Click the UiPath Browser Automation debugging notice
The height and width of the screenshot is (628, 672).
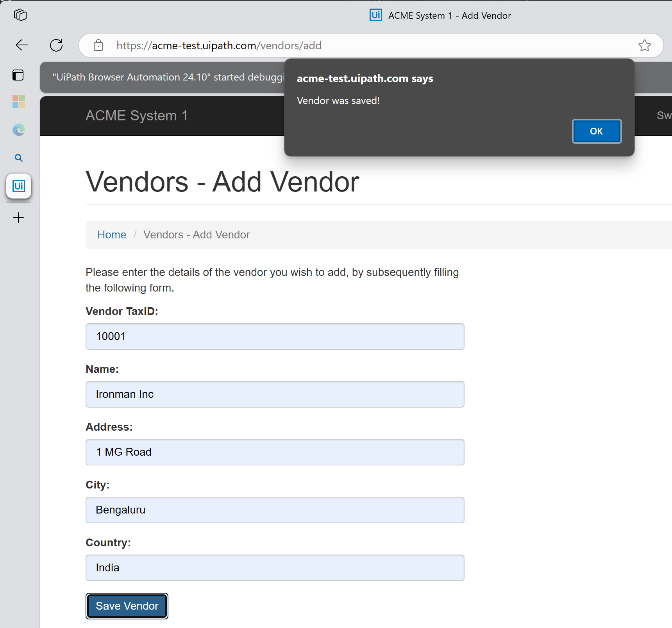[168, 77]
